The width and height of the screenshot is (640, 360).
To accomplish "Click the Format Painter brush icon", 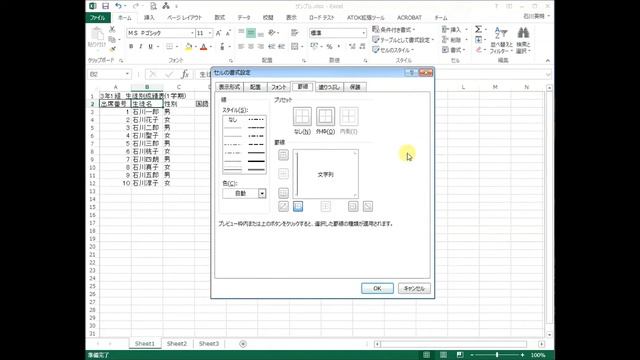I will [113, 49].
